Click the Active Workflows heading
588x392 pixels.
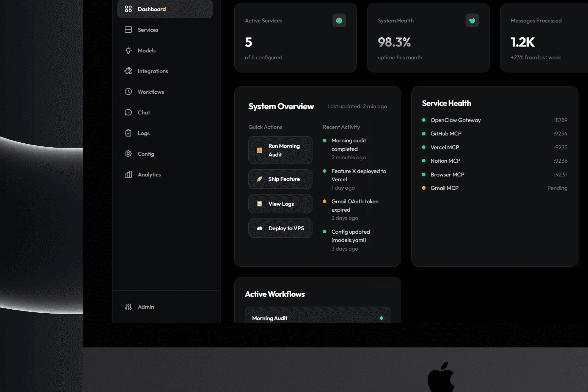click(x=275, y=294)
